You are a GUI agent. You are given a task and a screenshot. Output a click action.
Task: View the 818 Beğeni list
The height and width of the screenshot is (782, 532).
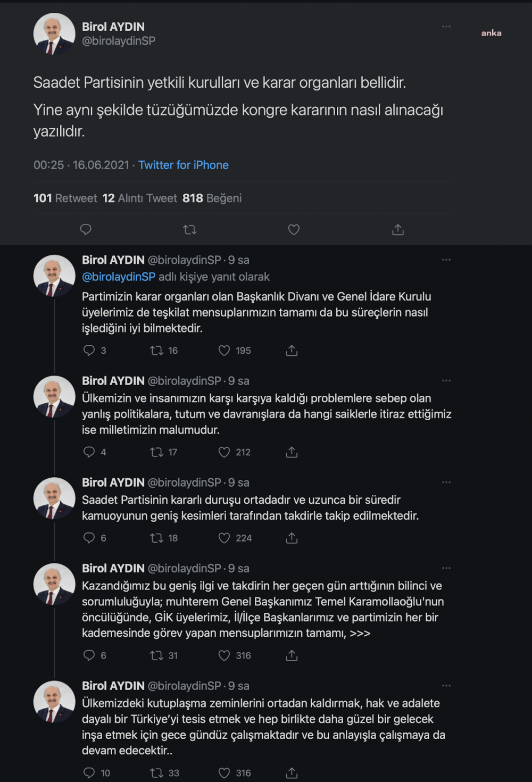(212, 198)
